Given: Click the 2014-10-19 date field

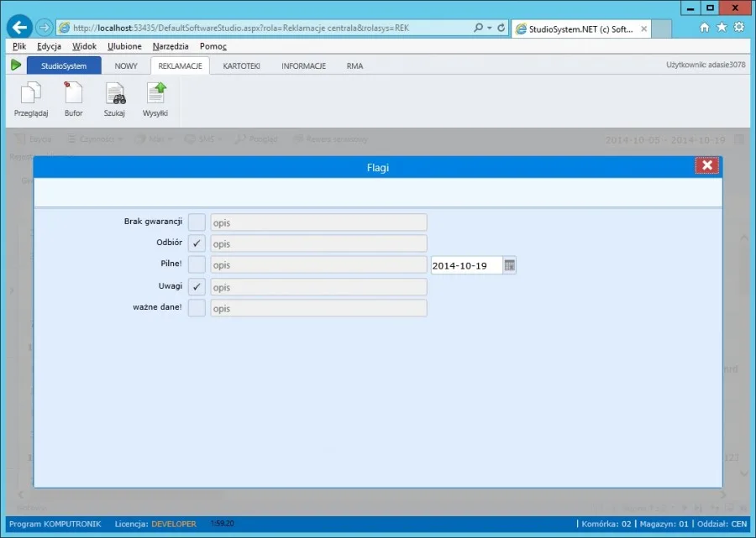Looking at the screenshot, I should (467, 265).
